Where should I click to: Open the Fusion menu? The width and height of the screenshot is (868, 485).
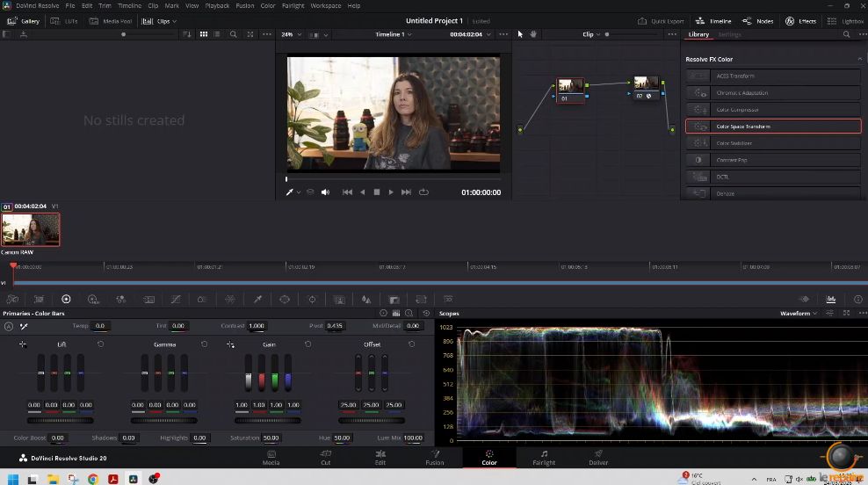pyautogui.click(x=245, y=5)
